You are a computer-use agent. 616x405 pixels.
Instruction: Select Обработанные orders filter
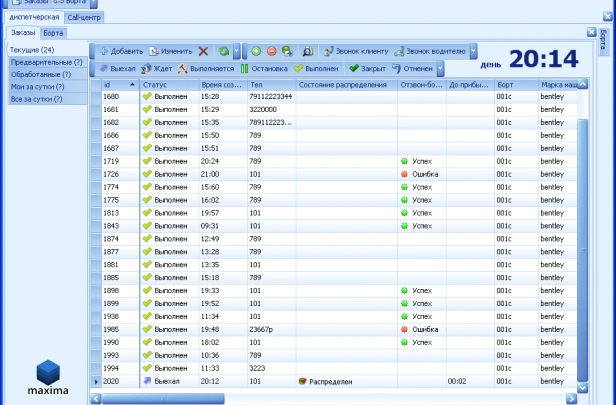click(40, 74)
